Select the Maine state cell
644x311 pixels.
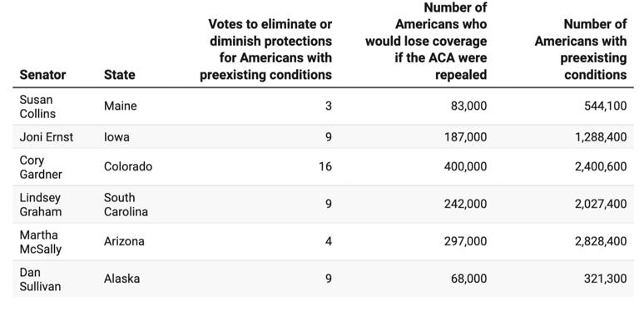click(121, 106)
